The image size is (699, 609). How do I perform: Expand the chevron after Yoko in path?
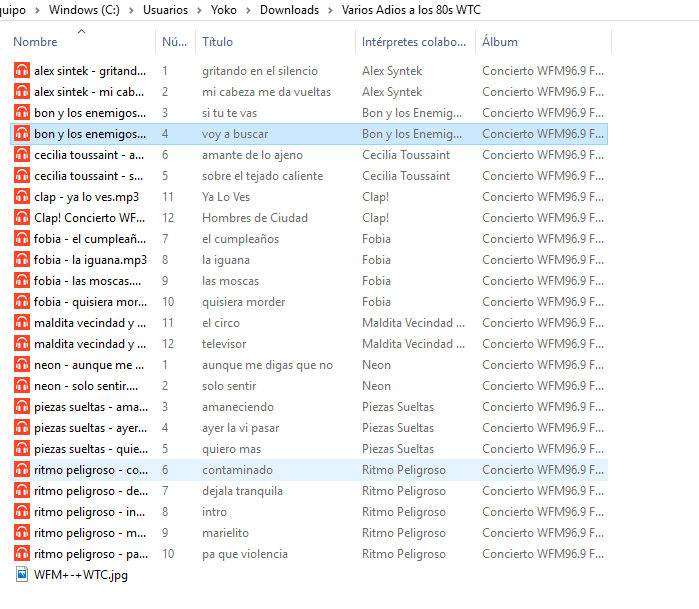[x=248, y=10]
